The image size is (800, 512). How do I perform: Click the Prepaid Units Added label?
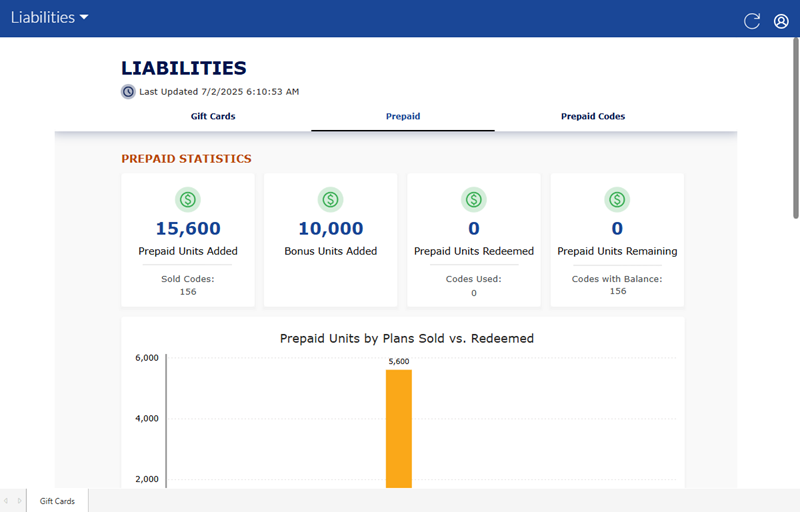click(188, 251)
